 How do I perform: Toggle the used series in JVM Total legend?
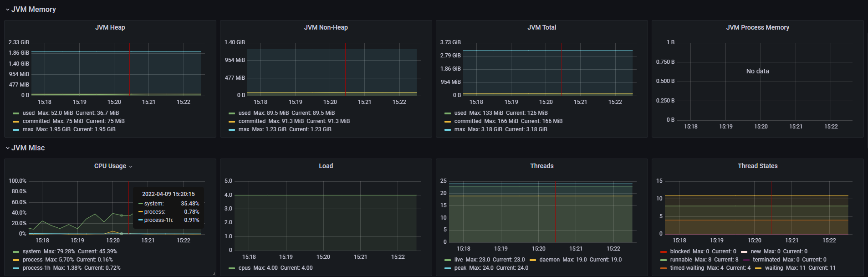[x=460, y=113]
